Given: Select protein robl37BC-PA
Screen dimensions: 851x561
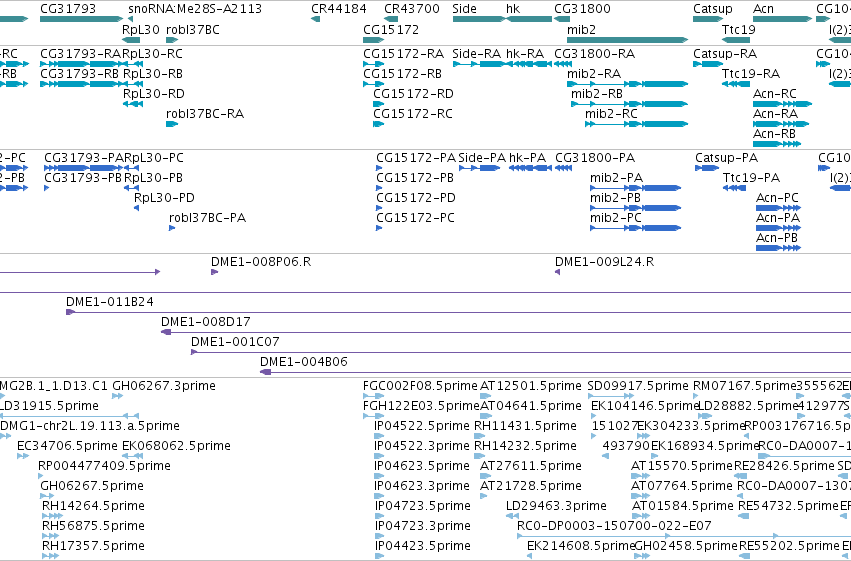Looking at the screenshot, I should coord(207,218).
